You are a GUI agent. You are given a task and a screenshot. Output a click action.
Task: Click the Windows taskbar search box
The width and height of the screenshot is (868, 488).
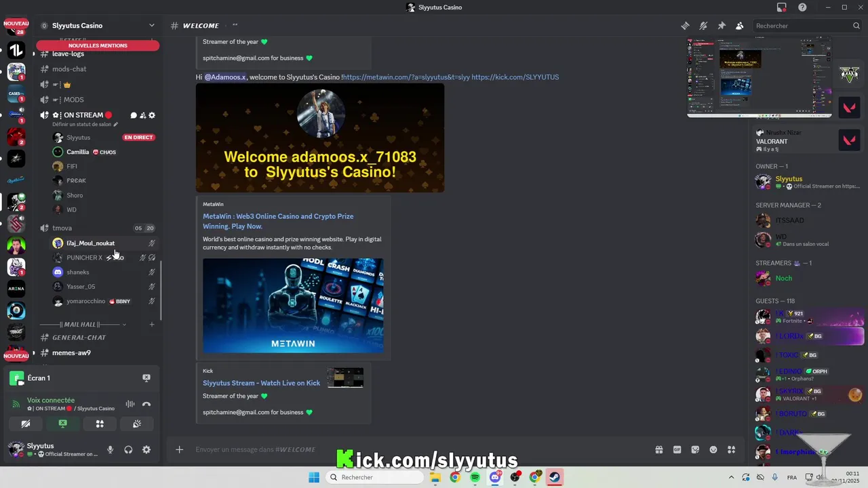tap(375, 477)
